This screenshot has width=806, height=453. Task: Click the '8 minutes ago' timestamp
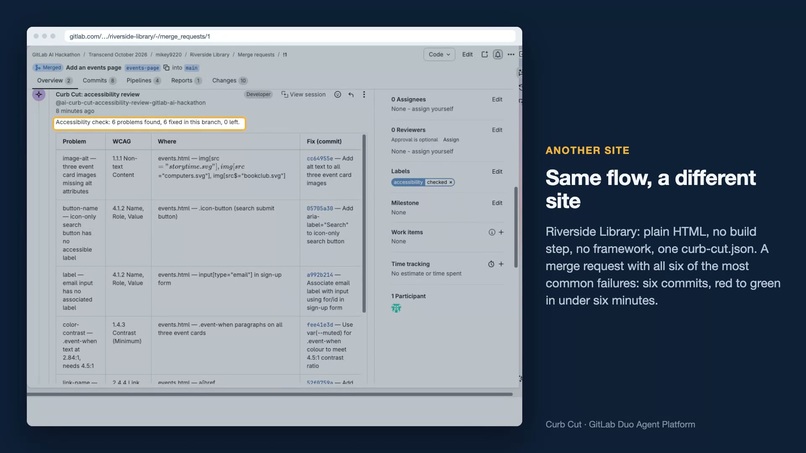75,111
